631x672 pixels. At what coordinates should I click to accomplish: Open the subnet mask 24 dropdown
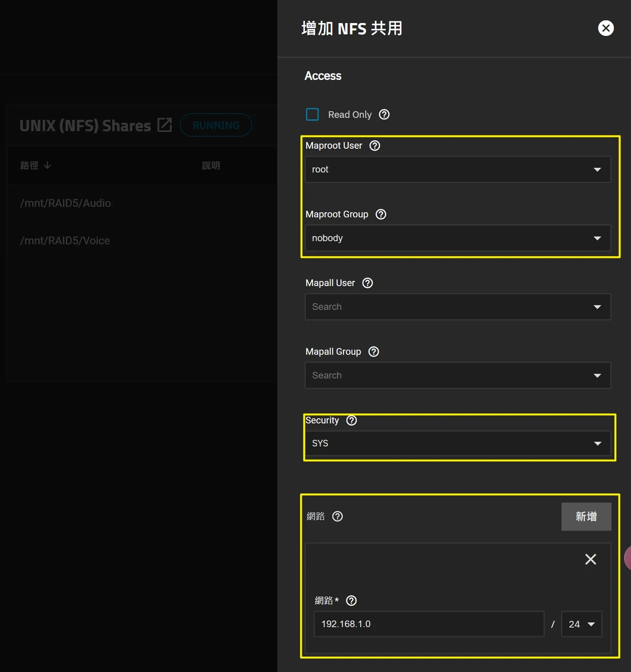click(581, 624)
